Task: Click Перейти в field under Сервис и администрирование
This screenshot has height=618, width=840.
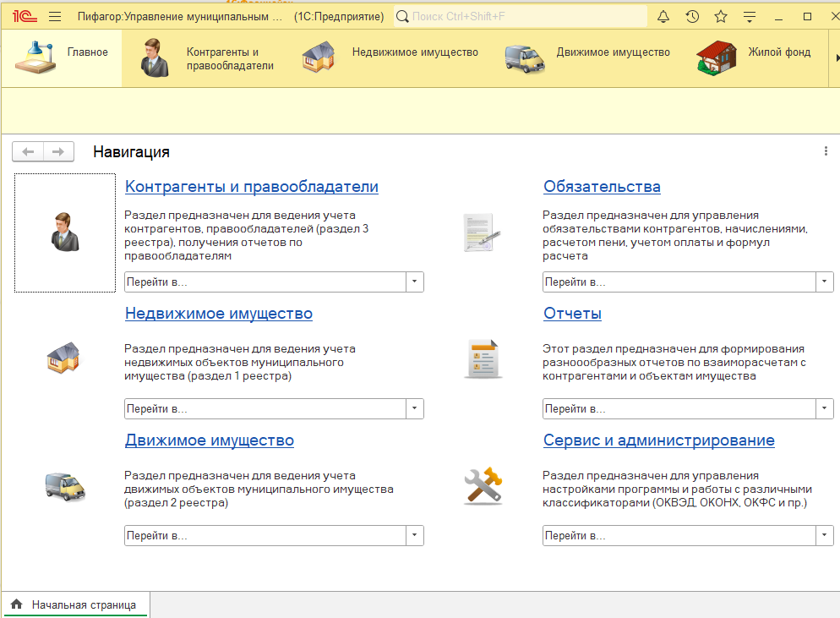Action: [679, 535]
